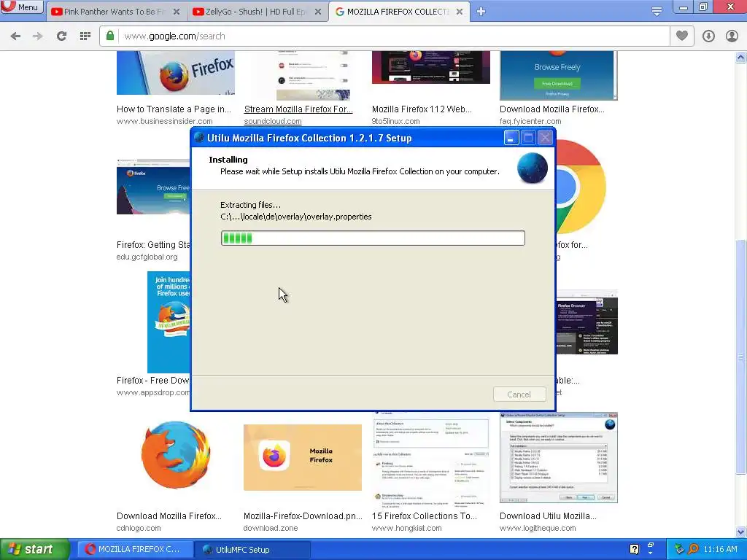Open Mozilla-Firefox-Download.png result title
The width and height of the screenshot is (747, 560).
pyautogui.click(x=303, y=516)
